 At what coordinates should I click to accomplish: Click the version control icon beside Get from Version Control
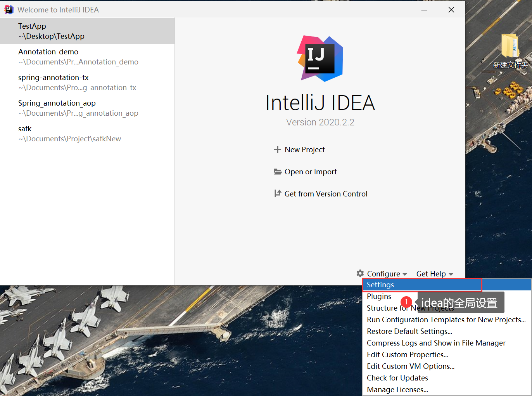coord(278,193)
